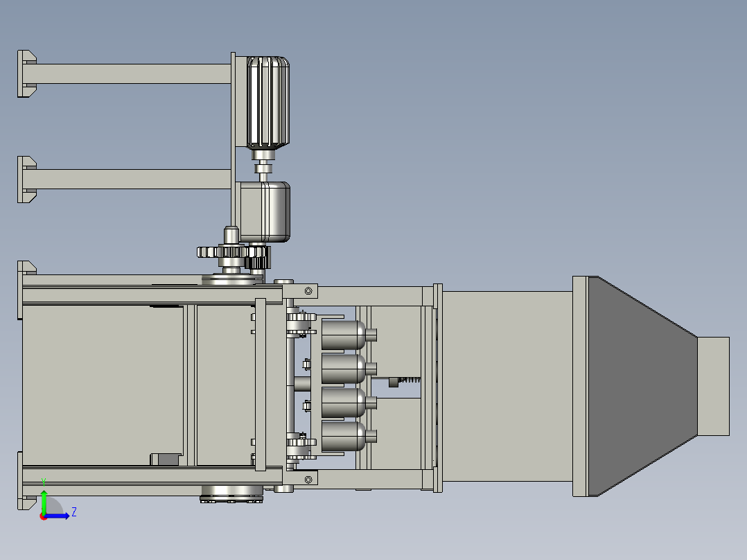Screen dimensions: 747x560
Task: Select the gearbox block below the motor
Action: 265,211
